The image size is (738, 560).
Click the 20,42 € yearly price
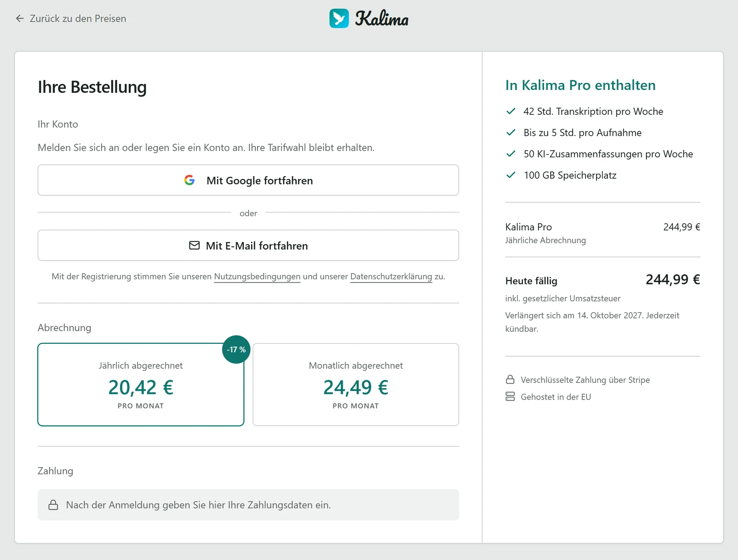[x=141, y=387]
